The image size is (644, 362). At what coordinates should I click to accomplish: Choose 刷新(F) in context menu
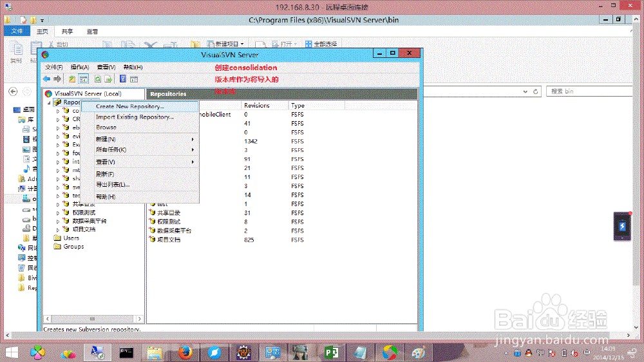[140, 174]
